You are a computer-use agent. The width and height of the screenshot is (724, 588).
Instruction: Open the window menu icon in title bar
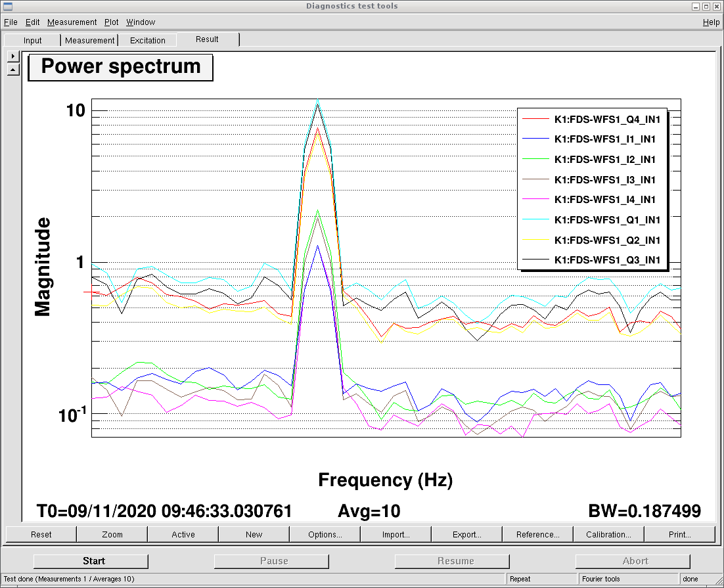tap(8, 6)
